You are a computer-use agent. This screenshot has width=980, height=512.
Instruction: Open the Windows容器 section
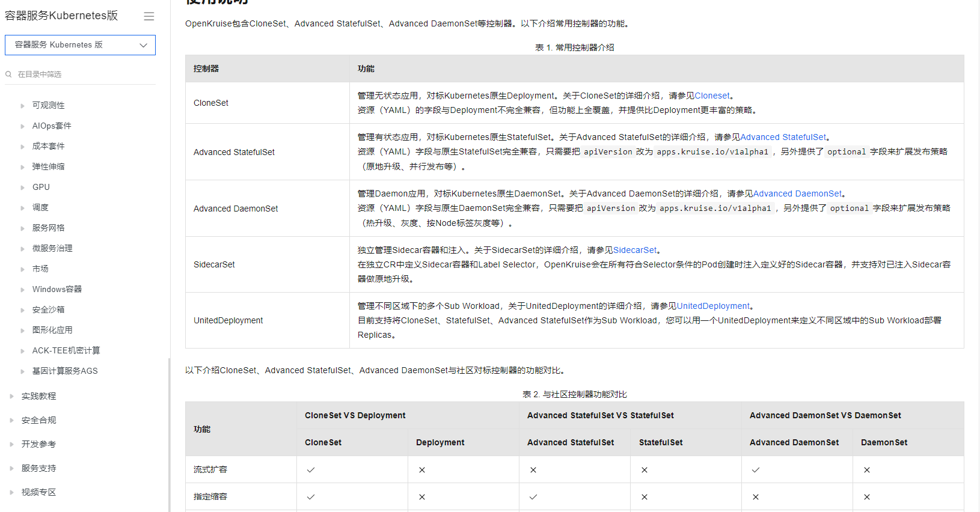(x=57, y=289)
